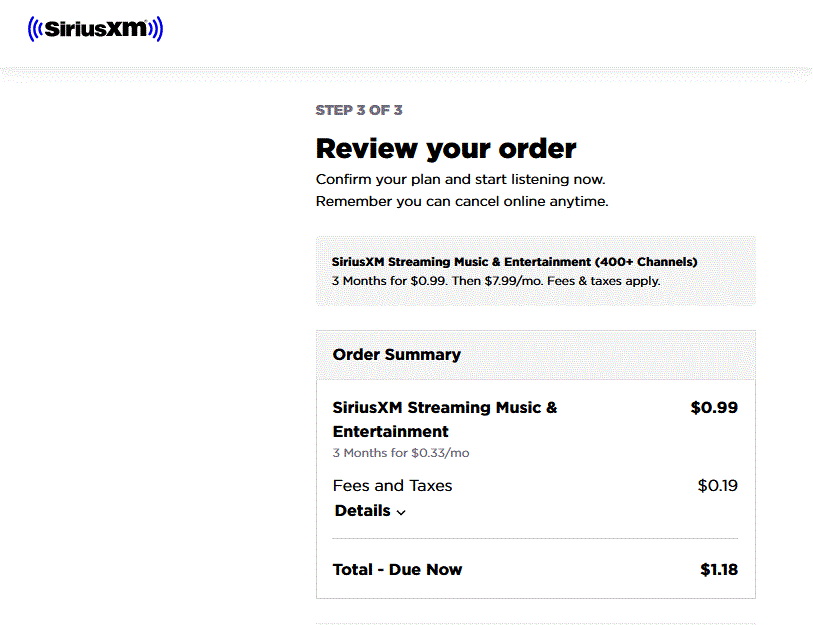Click the $1.18 total amount

coord(719,570)
